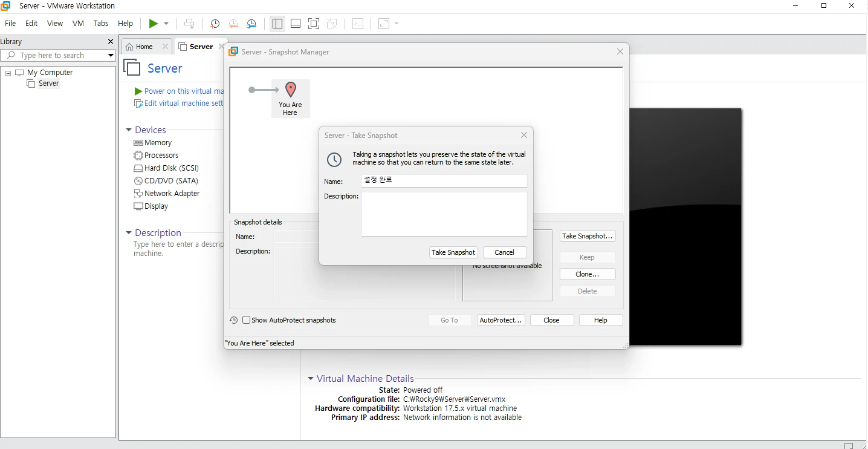Click the Display device icon
The height and width of the screenshot is (449, 868).
click(138, 206)
